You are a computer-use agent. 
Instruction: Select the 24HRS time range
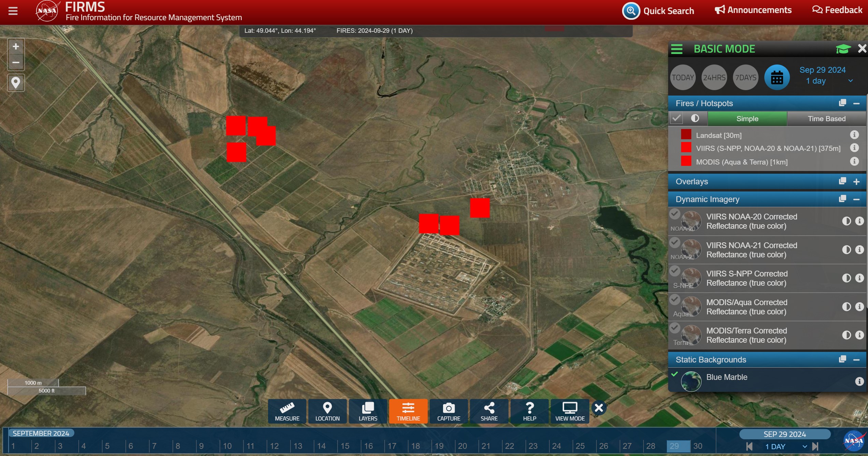pos(714,77)
